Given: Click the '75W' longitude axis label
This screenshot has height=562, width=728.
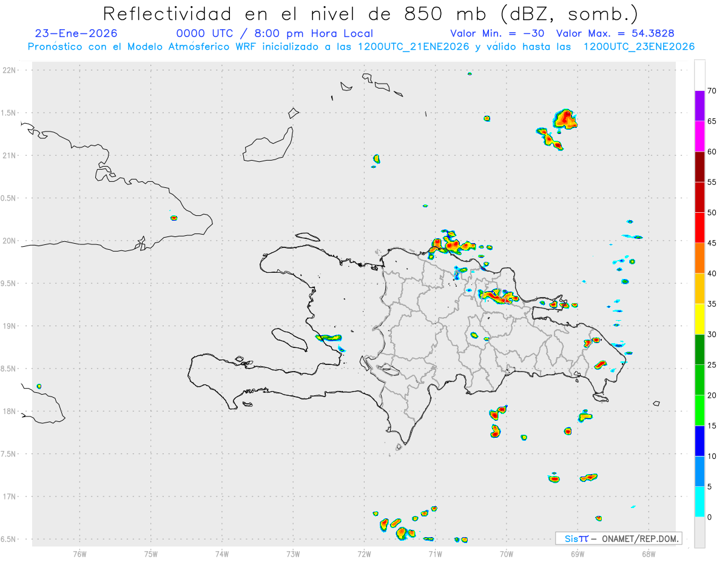Looking at the screenshot, I should pyautogui.click(x=151, y=554).
